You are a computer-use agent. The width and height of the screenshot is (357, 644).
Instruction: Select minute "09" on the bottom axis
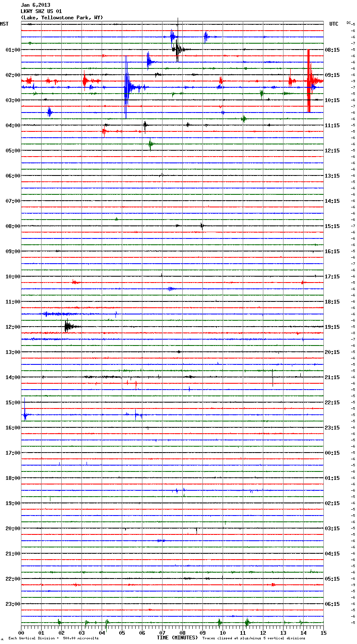202,633
